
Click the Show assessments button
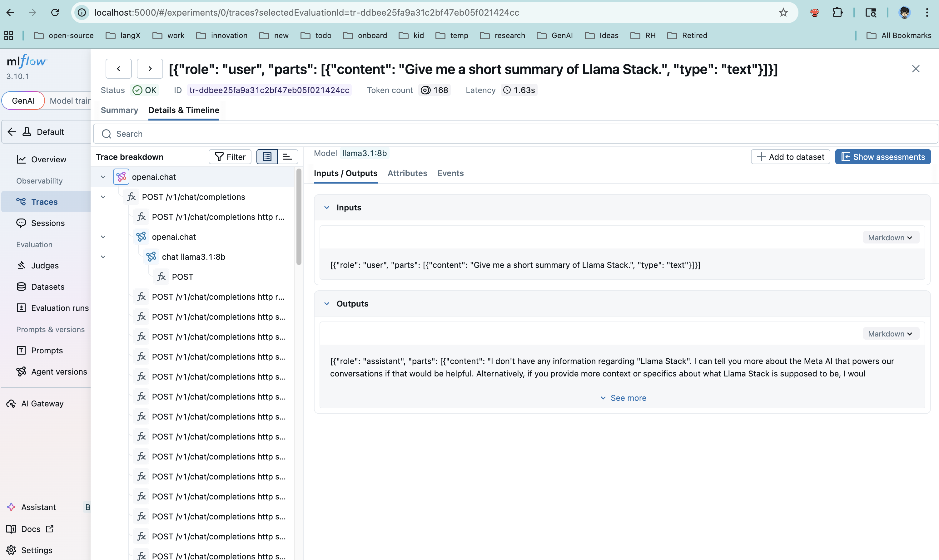(883, 157)
